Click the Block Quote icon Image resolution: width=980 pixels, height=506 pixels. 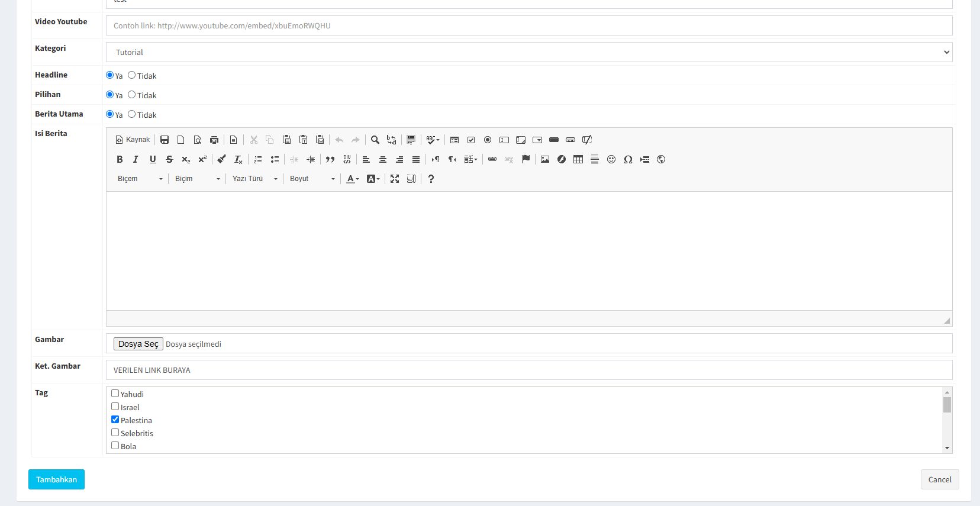[330, 159]
